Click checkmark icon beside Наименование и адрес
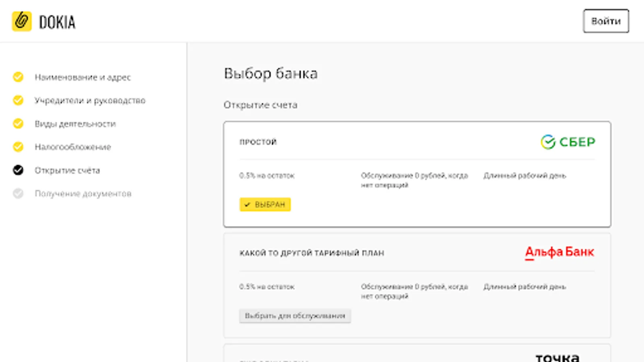Image resolution: width=644 pixels, height=362 pixels. (18, 77)
